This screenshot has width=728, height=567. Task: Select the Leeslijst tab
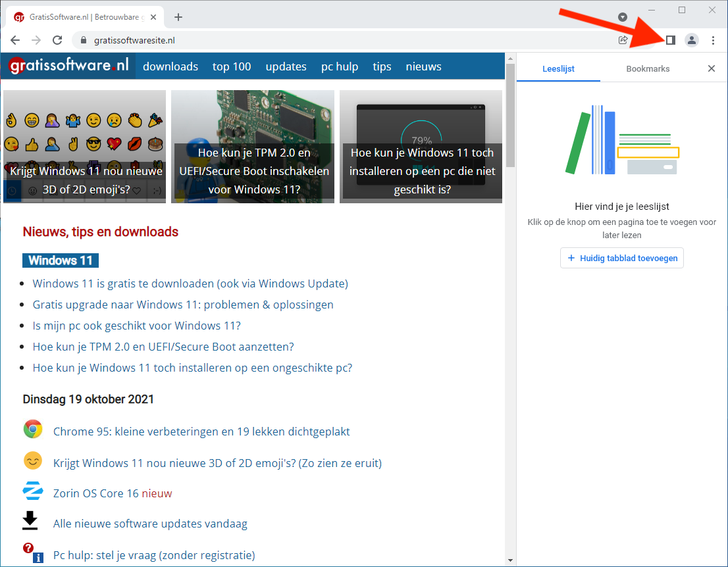pos(558,68)
